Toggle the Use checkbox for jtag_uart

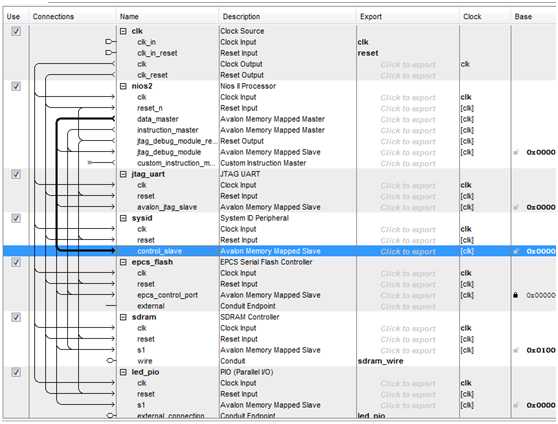pos(16,174)
